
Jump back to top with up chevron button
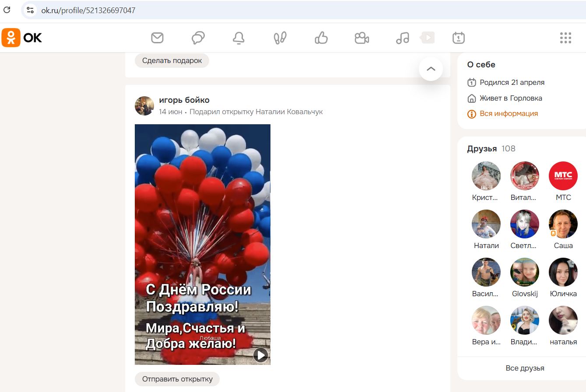pyautogui.click(x=431, y=69)
